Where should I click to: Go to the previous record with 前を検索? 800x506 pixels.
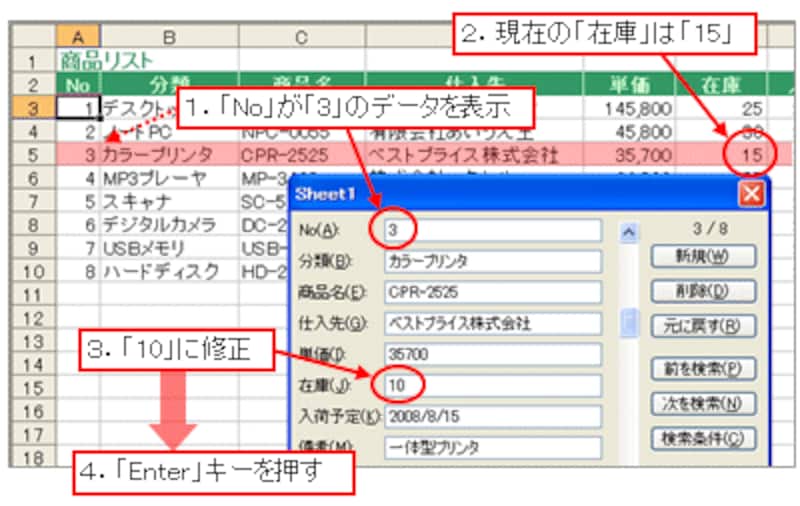click(703, 367)
